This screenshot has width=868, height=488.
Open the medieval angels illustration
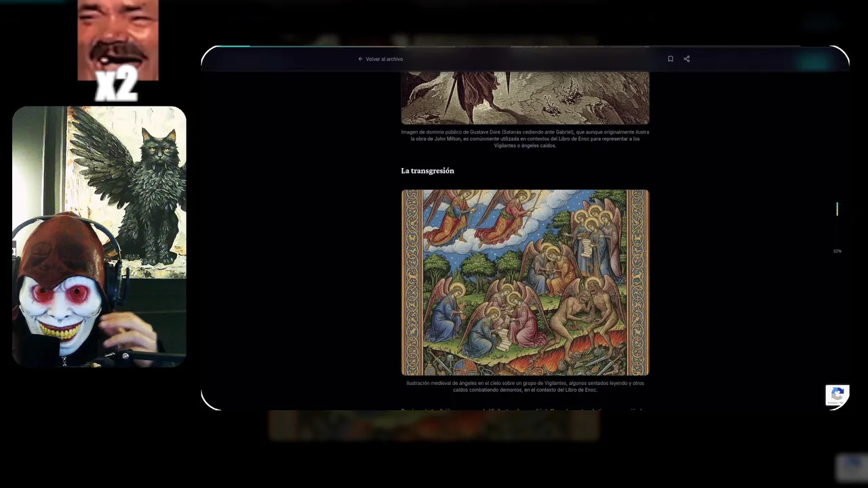point(525,283)
